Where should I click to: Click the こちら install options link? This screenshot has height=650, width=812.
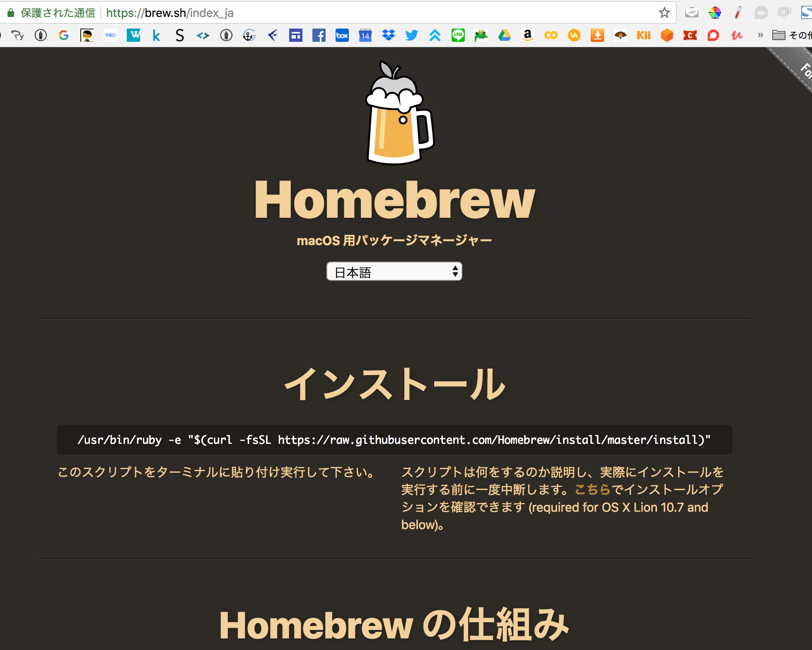click(x=593, y=490)
